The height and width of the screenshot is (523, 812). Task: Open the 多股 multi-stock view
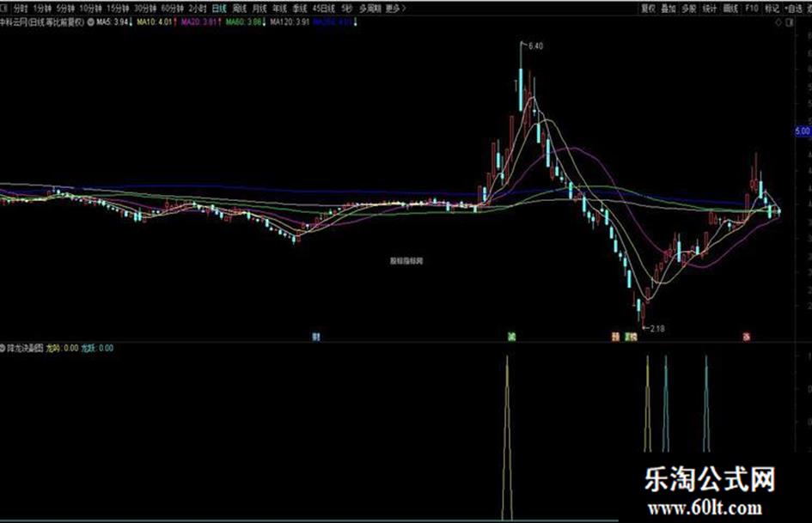[689, 9]
